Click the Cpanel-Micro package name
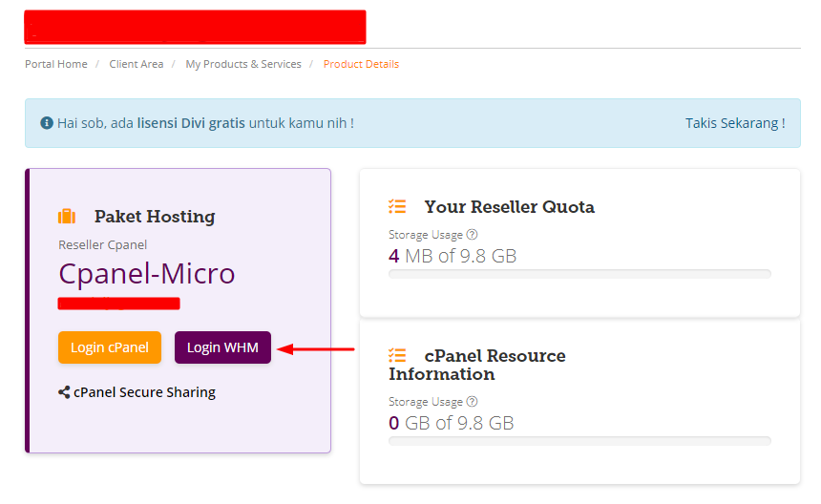 [x=147, y=273]
